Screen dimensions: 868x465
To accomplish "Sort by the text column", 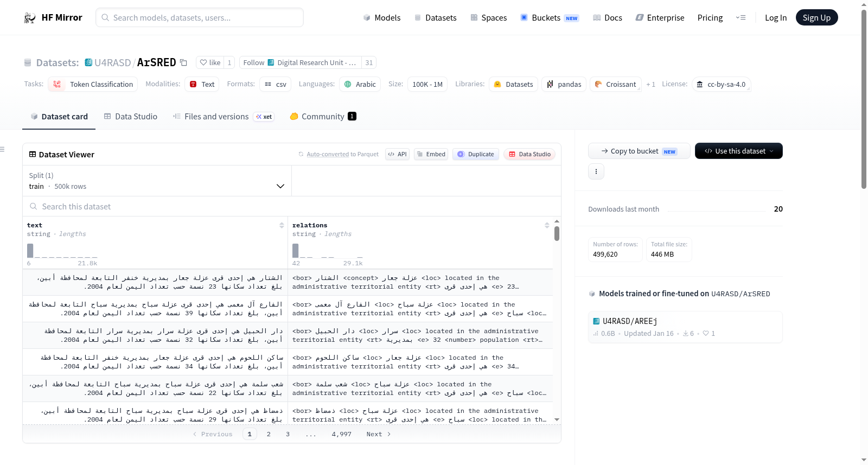I will point(282,225).
